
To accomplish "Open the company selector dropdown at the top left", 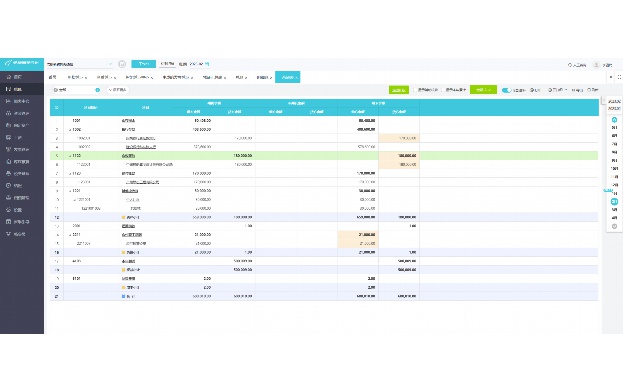I will [x=80, y=64].
